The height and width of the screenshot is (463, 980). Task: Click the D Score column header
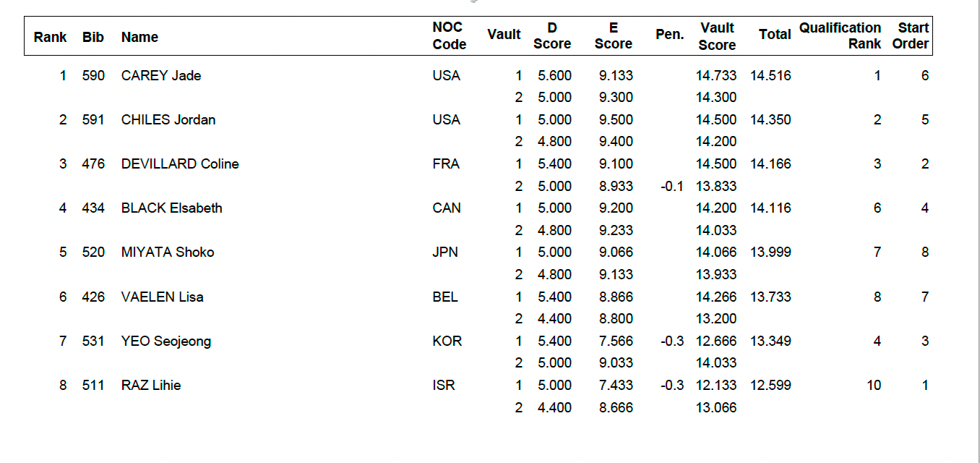pos(552,35)
